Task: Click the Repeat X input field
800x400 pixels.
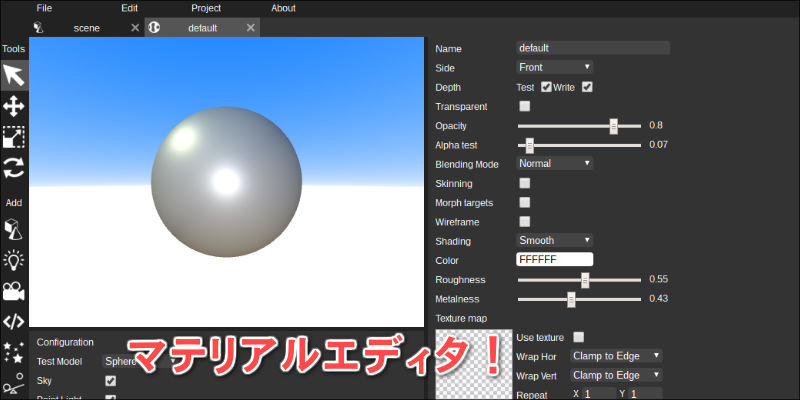Action: [599, 394]
